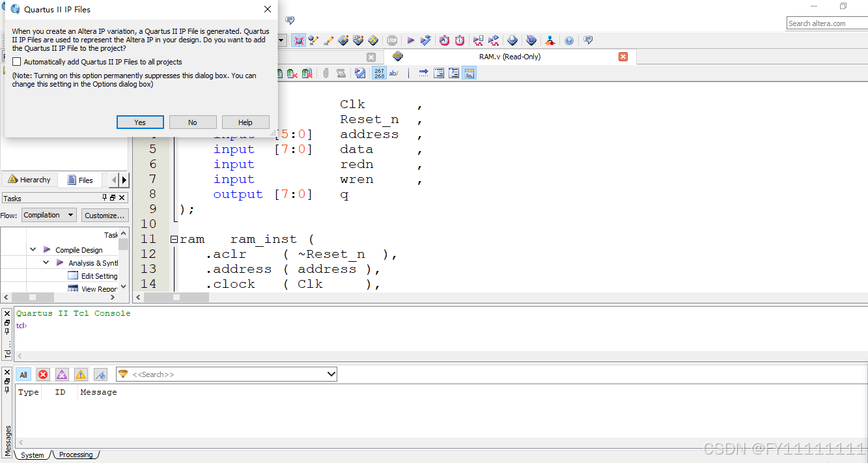This screenshot has height=463, width=868.
Task: Click the Tasks panel vertical scrollbar thumb
Action: pos(124,246)
